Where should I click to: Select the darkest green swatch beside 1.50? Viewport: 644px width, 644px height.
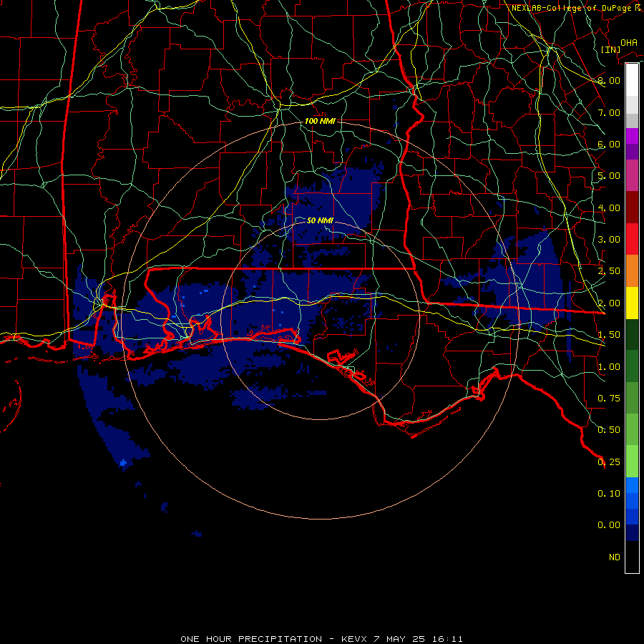(x=632, y=334)
